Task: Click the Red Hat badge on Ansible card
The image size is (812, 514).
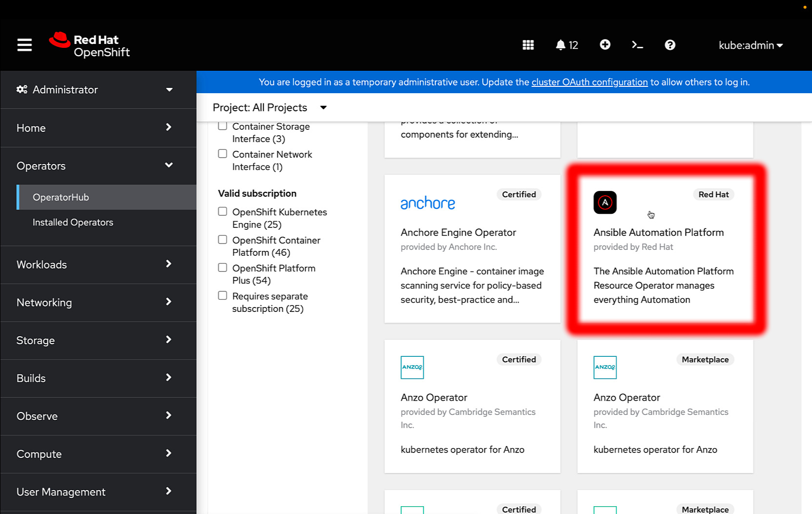Action: coord(713,194)
